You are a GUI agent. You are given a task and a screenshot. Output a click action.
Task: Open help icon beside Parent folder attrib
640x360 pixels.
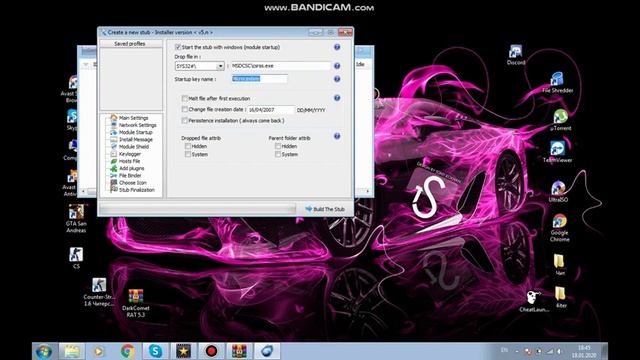point(337,136)
